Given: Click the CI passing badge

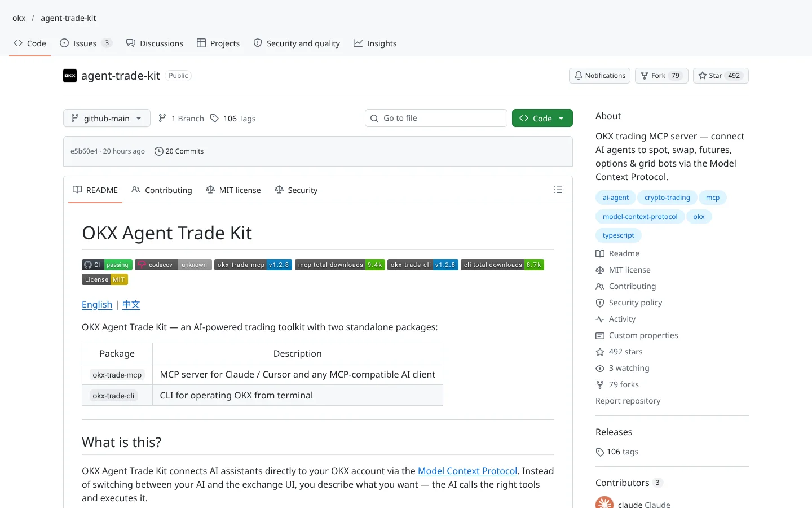Looking at the screenshot, I should (107, 265).
